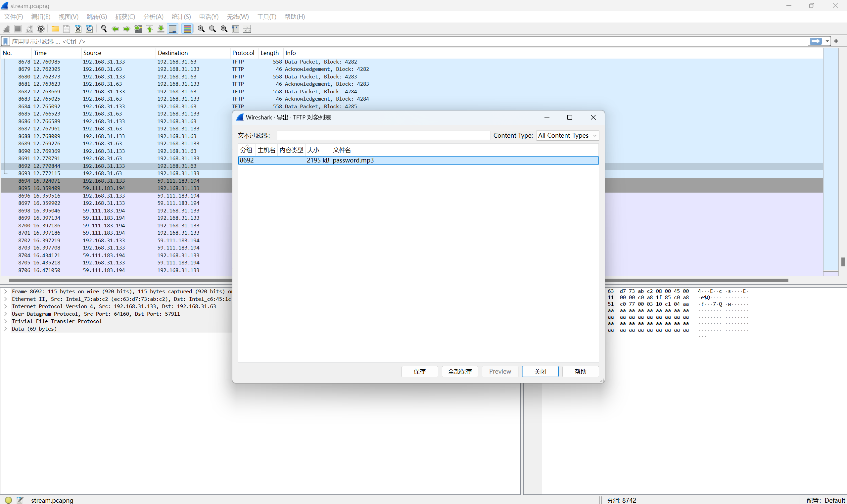
Task: Toggle auto scroll during live capture
Action: point(173,29)
